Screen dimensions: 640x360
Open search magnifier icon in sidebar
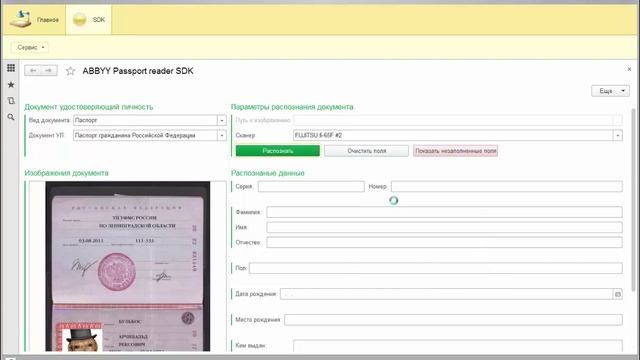pos(11,117)
